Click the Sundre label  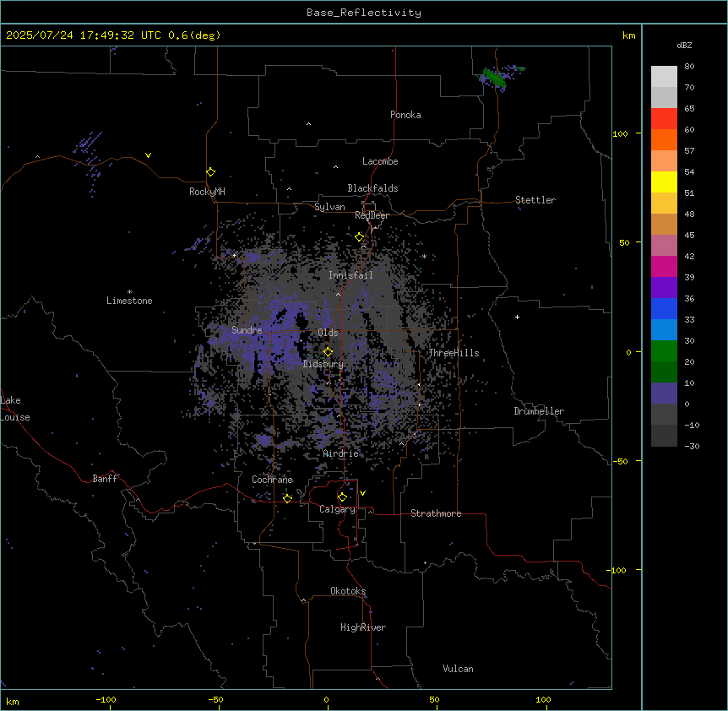(x=247, y=330)
